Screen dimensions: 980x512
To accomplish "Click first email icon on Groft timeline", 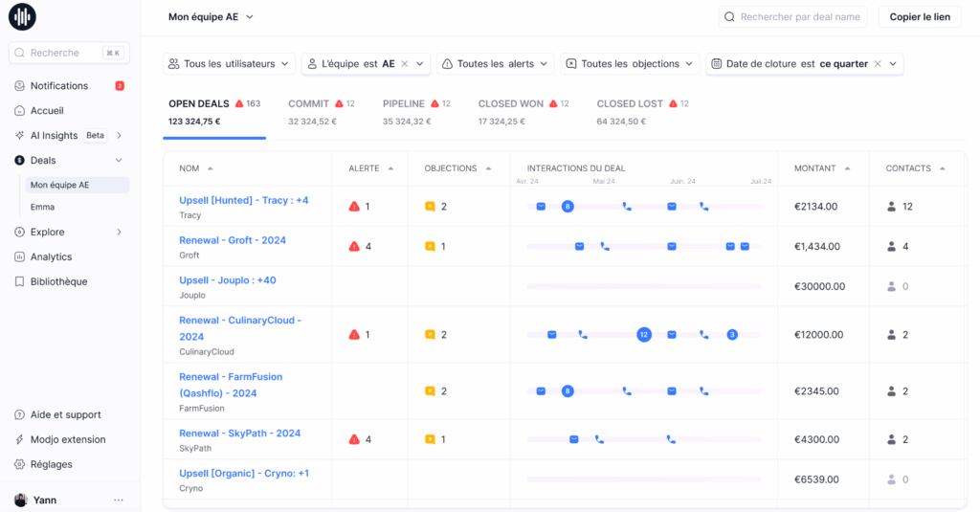I will (579, 246).
